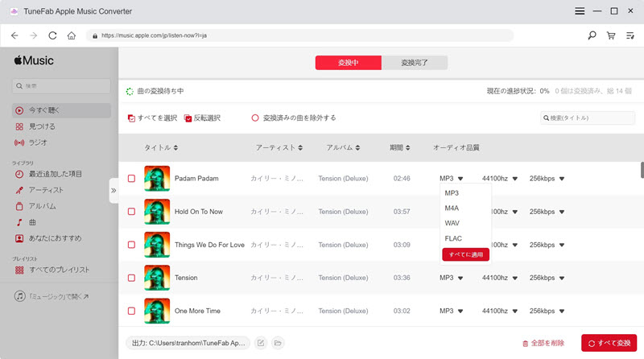This screenshot has width=644, height=359.
Task: Go forward with the forward arrow
Action: pos(34,35)
